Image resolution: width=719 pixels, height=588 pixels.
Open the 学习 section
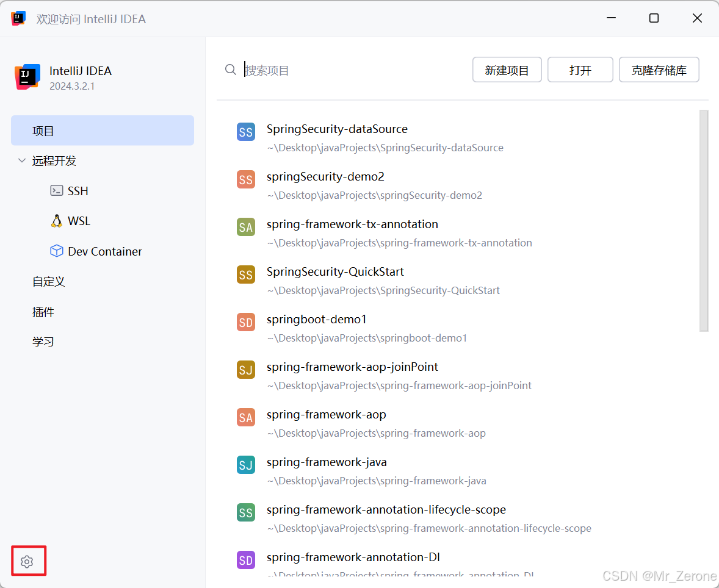tap(43, 342)
